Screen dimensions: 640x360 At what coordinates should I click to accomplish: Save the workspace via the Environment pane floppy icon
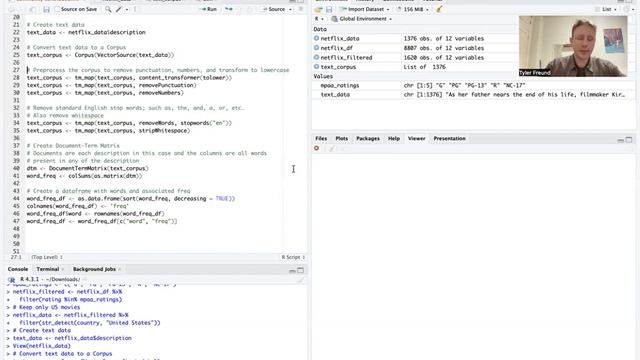tap(329, 9)
